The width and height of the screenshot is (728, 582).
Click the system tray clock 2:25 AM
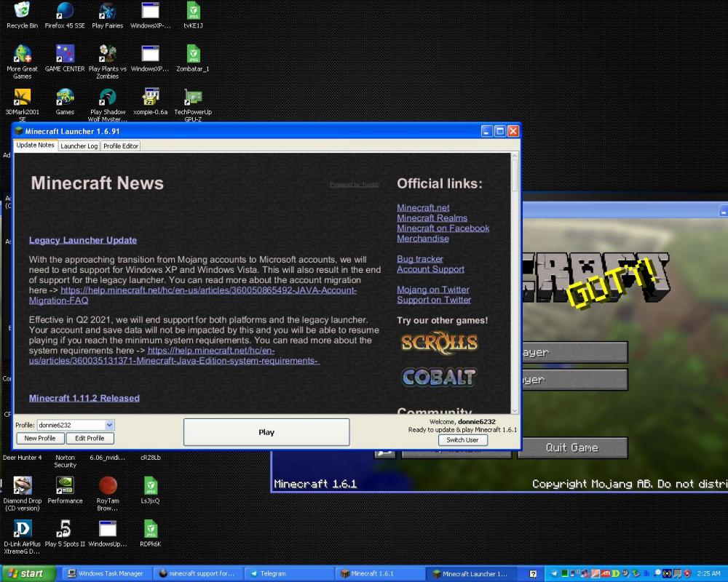pos(708,574)
